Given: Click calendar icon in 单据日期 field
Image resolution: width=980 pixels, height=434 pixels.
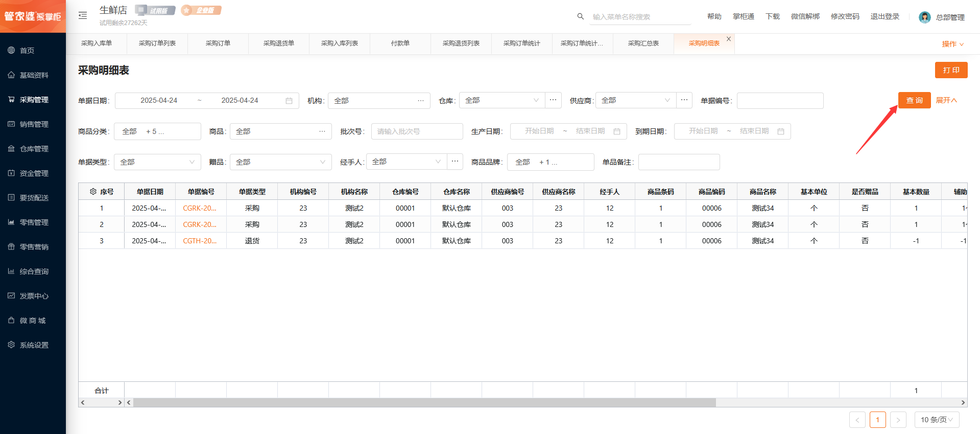Looking at the screenshot, I should [289, 101].
